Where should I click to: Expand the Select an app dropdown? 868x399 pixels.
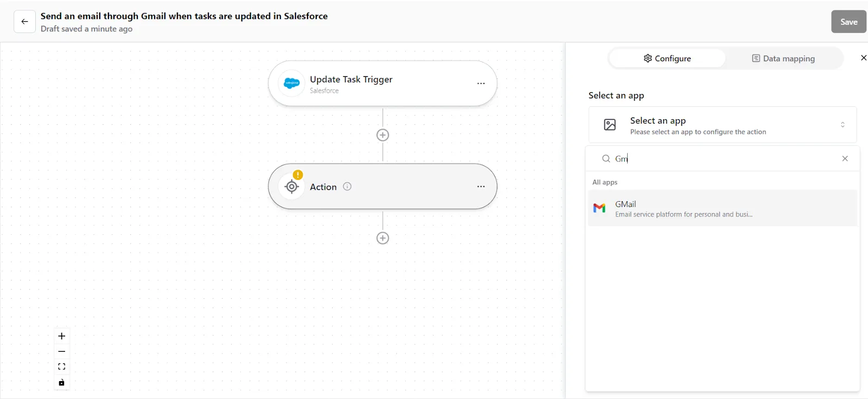723,125
